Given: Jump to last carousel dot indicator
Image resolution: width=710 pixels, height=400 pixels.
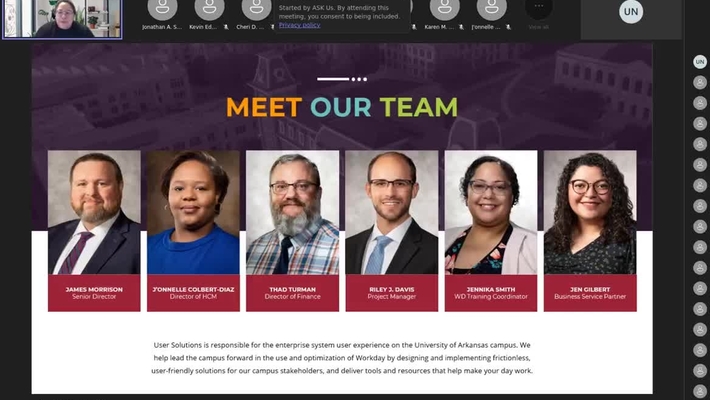Looking at the screenshot, I should pyautogui.click(x=365, y=79).
